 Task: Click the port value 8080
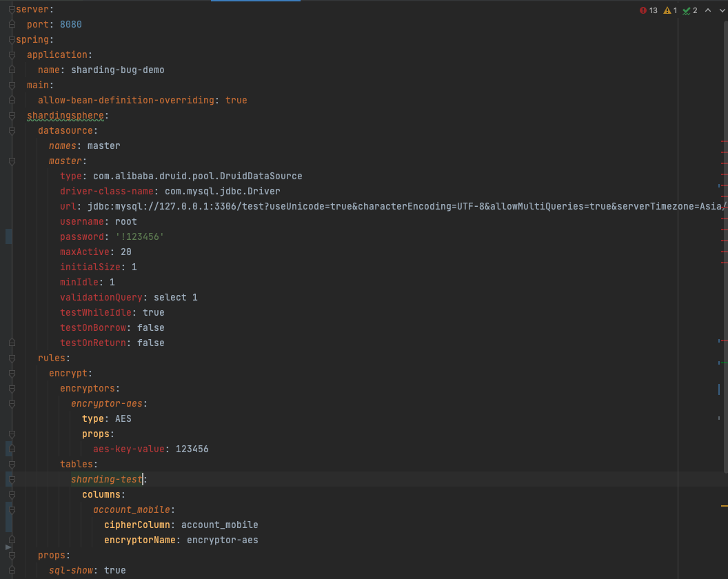[x=71, y=24]
